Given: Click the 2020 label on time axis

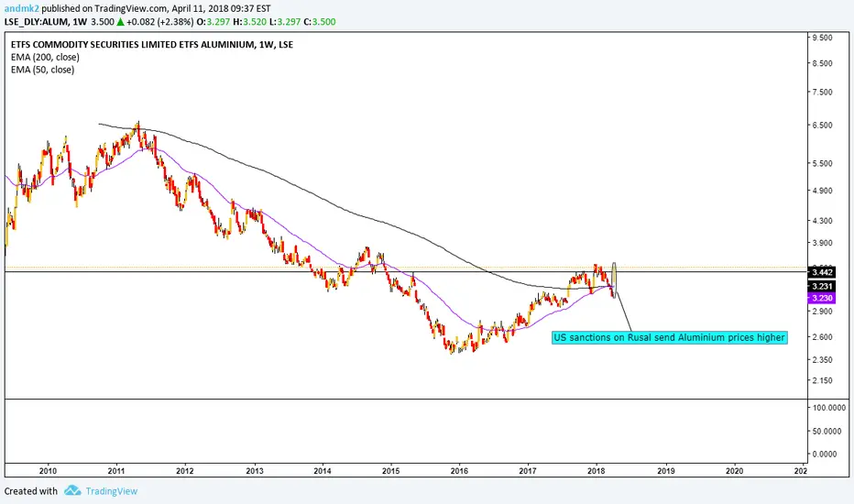Looking at the screenshot, I should (734, 471).
